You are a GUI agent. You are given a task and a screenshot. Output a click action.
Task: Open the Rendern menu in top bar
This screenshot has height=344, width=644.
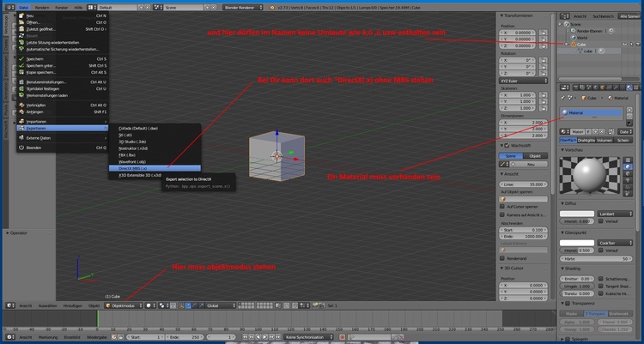pyautogui.click(x=42, y=8)
